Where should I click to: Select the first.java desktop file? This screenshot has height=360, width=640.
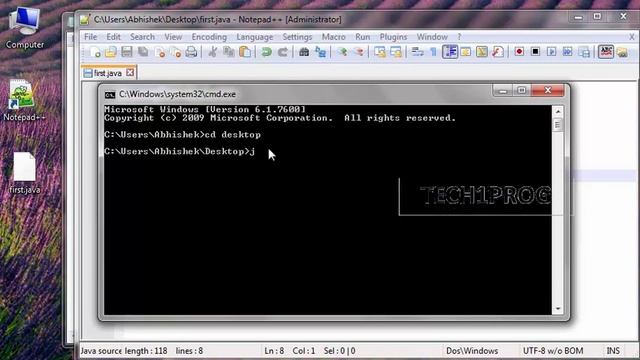click(24, 173)
